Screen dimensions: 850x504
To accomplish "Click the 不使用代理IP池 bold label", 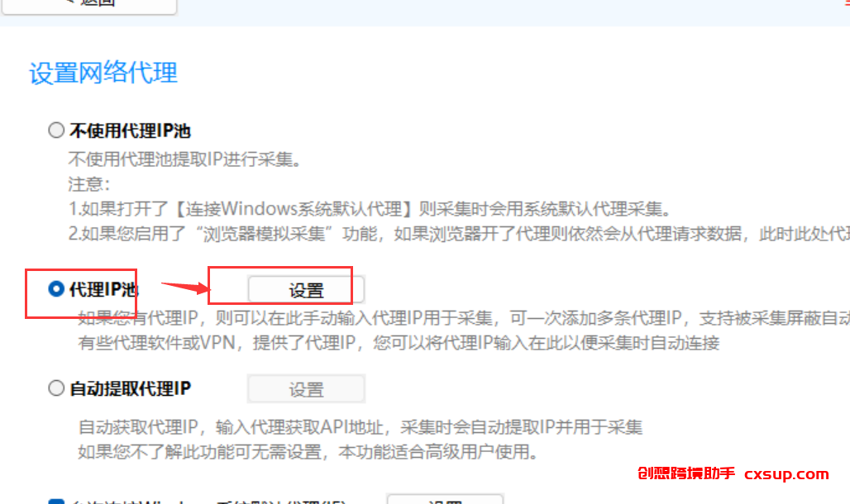I will click(130, 131).
